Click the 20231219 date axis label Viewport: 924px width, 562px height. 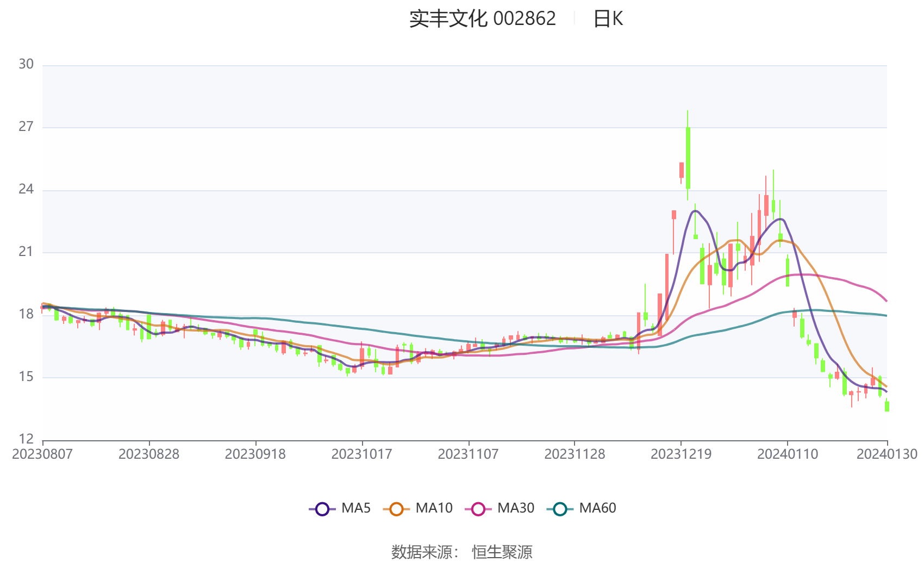(x=681, y=454)
